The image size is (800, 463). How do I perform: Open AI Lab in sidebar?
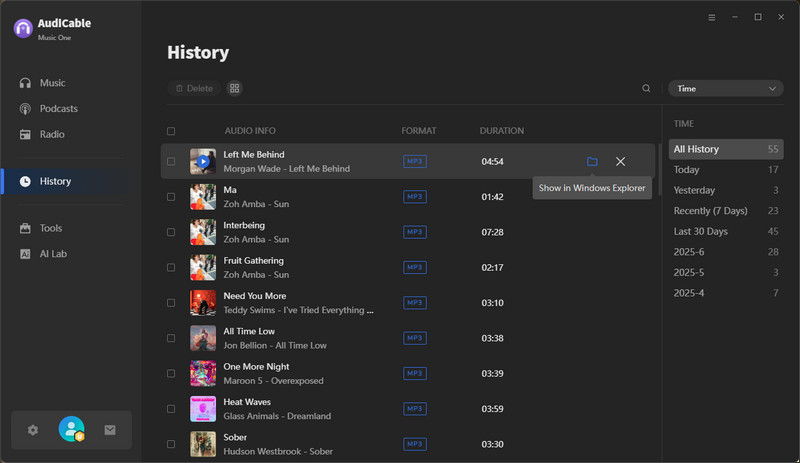tap(53, 254)
